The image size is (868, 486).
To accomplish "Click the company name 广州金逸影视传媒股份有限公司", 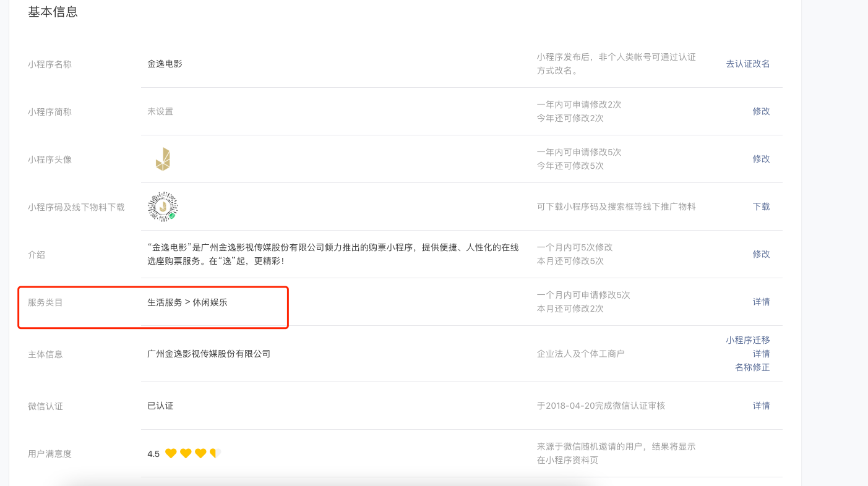I will [x=209, y=354].
